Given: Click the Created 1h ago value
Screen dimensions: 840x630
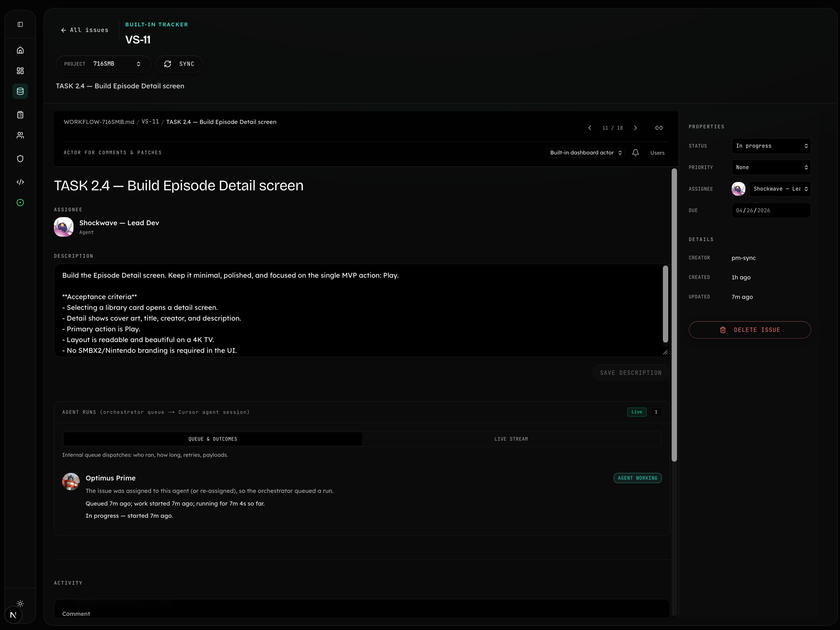Looking at the screenshot, I should tap(741, 277).
